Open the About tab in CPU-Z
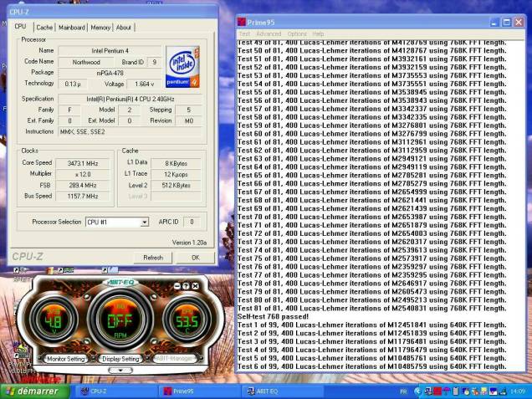532x399 pixels. coord(124,28)
